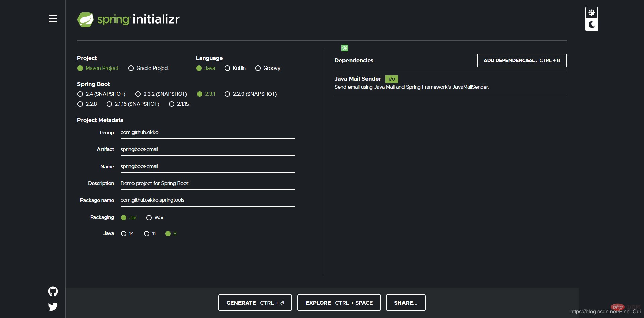The width and height of the screenshot is (644, 318).
Task: Edit the Package name field
Action: (x=208, y=200)
